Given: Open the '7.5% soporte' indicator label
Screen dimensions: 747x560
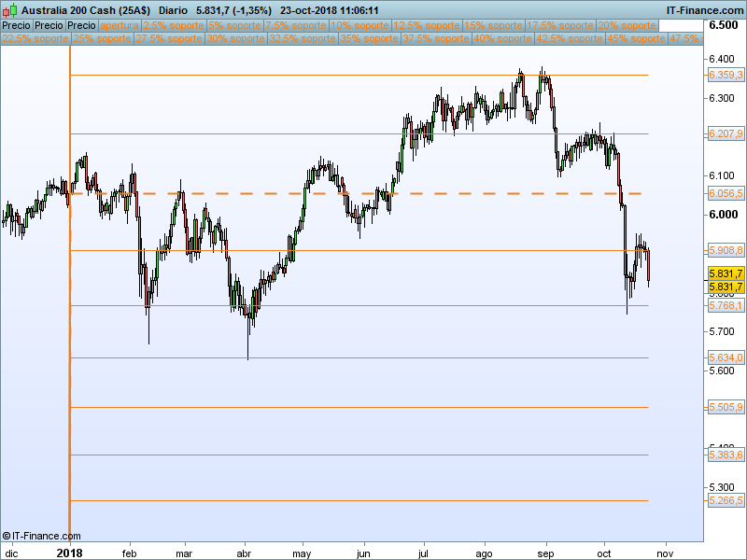Looking at the screenshot, I should point(296,26).
